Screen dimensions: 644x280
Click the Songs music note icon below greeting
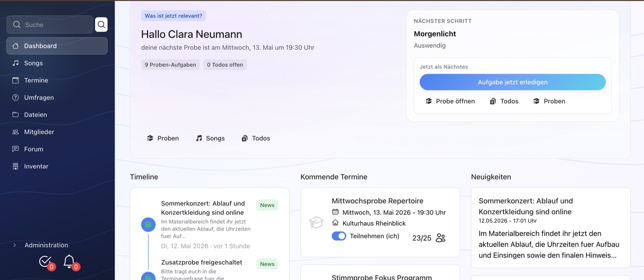(199, 138)
